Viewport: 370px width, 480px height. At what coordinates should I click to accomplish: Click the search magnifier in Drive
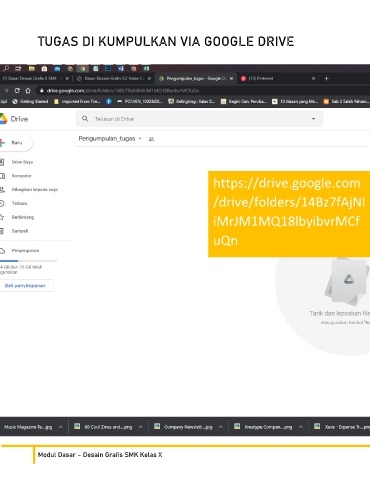tap(85, 119)
